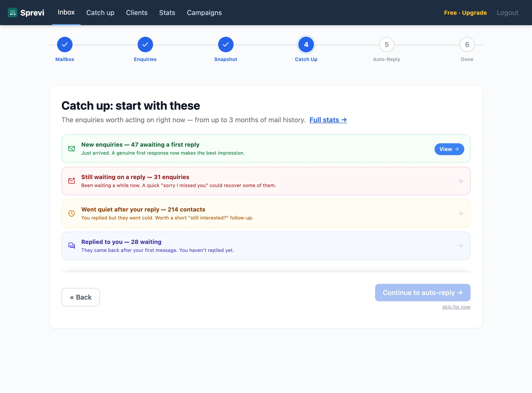Click the View button for new enquiries
This screenshot has width=532, height=393.
pyautogui.click(x=449, y=149)
